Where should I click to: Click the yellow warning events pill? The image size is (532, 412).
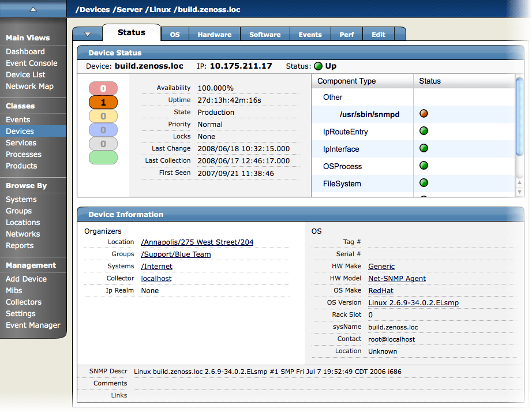(103, 116)
